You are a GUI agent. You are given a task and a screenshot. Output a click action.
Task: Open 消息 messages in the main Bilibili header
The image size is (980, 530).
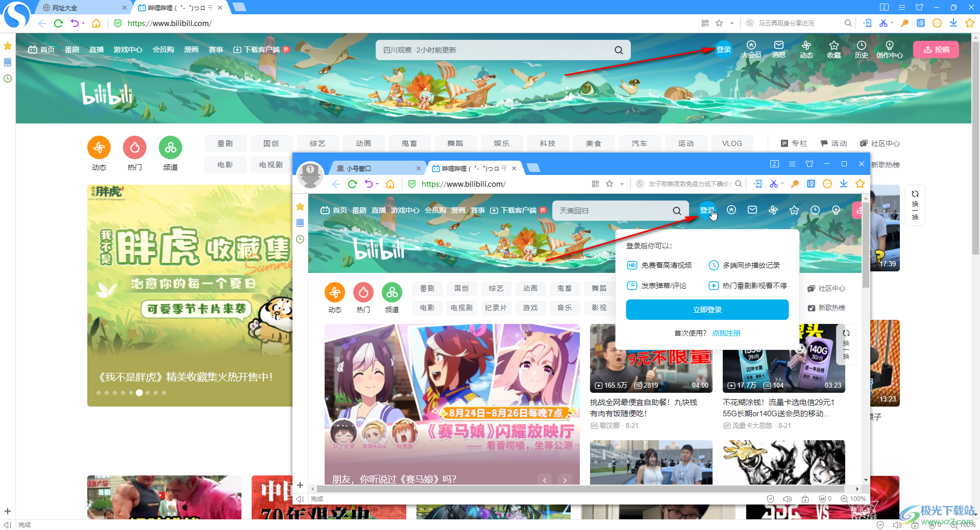779,49
